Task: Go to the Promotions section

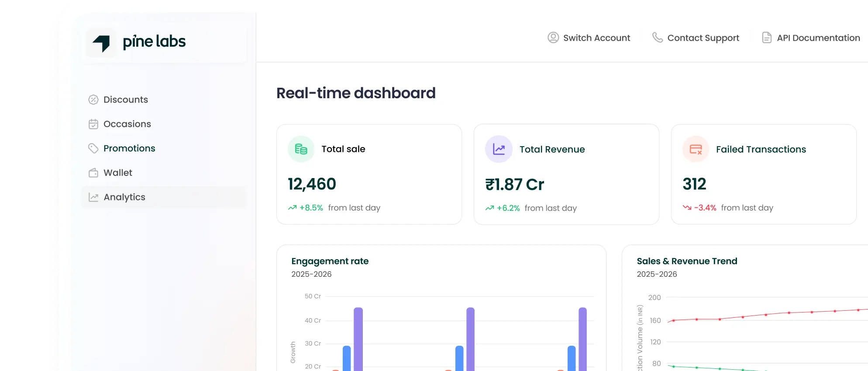Action: [x=164, y=148]
